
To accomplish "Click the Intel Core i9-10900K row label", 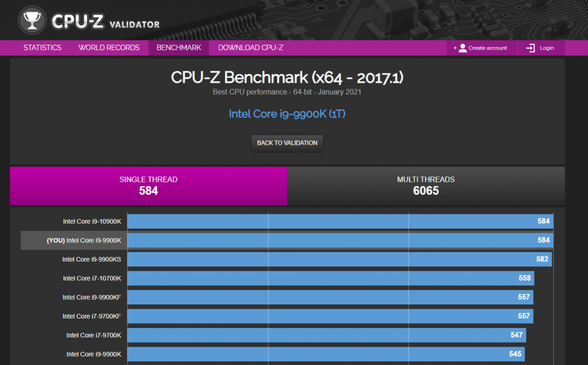I will (92, 222).
